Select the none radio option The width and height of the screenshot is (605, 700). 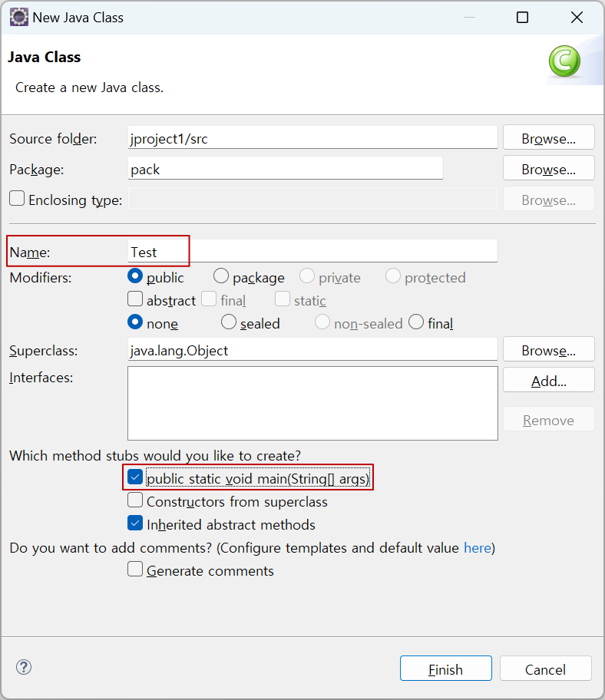pos(135,322)
